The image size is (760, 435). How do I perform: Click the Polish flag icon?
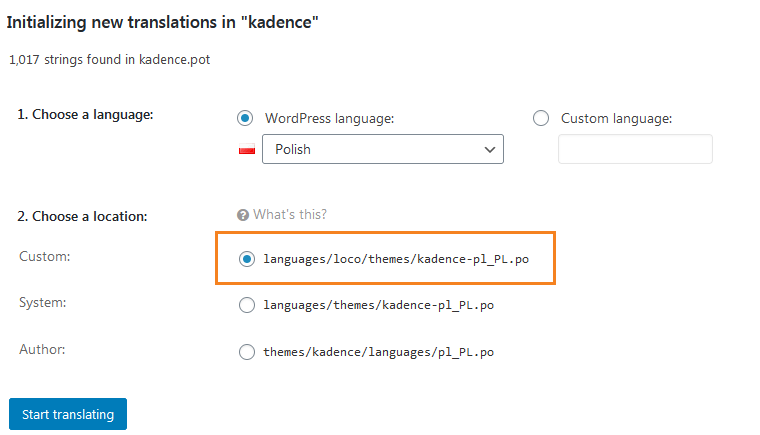245,150
